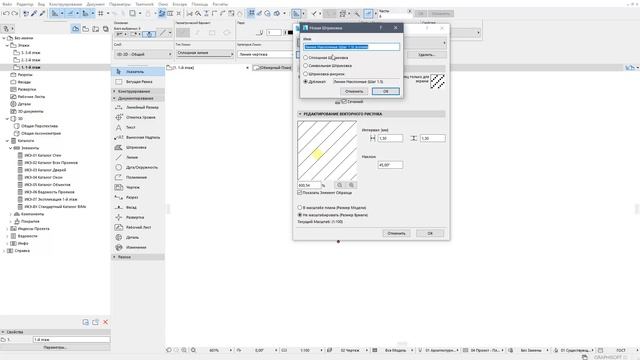Select the Деталь detail tool
Image resolution: width=640 pixels, height=360 pixels.
point(138,238)
